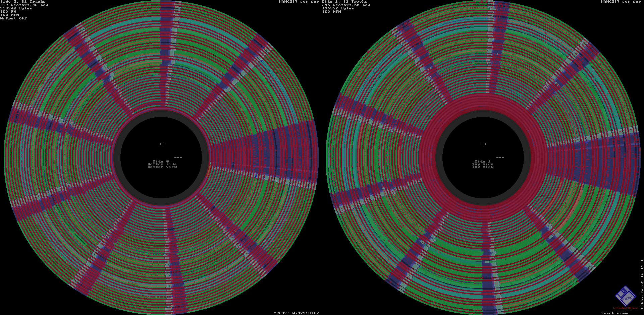Click "419 Sectors,46 bad" text

tap(24, 5)
